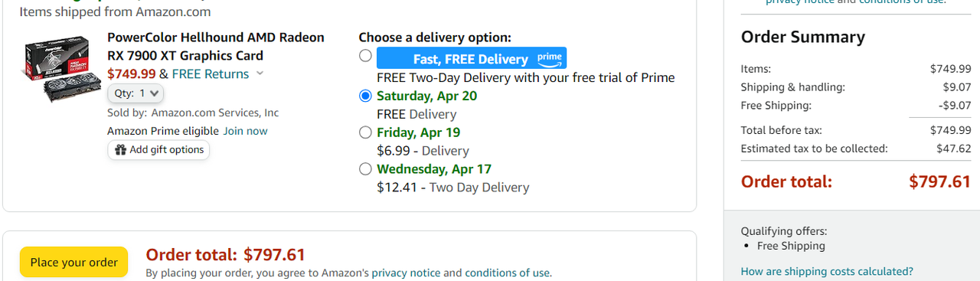Viewport: 980px width, 281px height.
Task: Click the FREE Returns link
Action: coord(211,74)
